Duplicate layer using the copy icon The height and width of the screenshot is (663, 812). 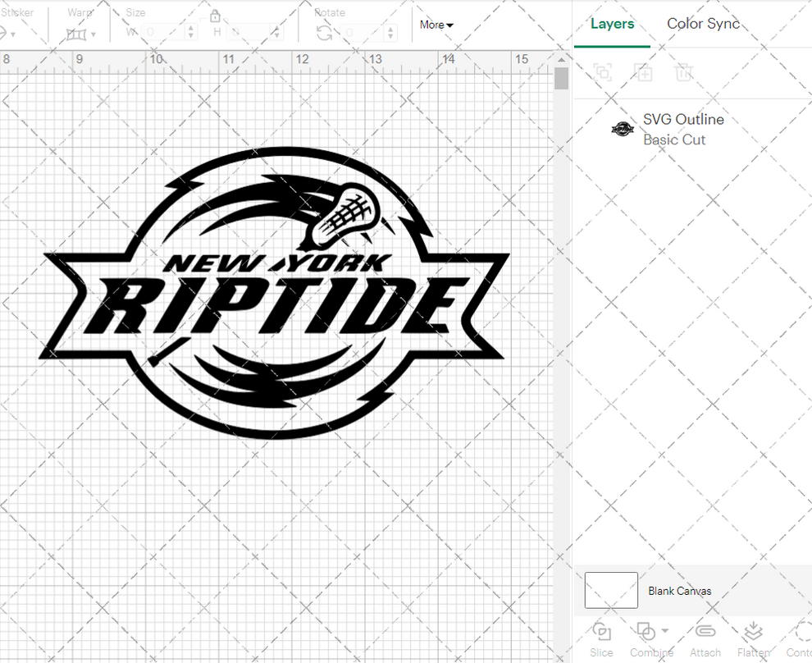point(643,72)
